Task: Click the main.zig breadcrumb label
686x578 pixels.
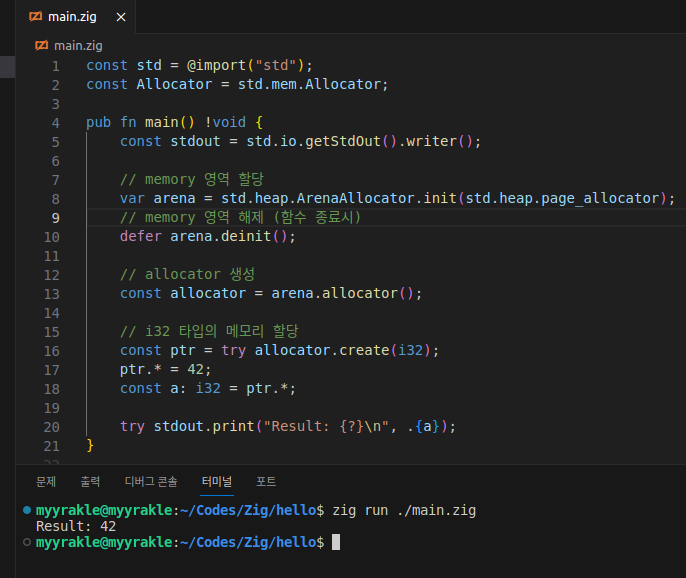Action: pyautogui.click(x=78, y=45)
